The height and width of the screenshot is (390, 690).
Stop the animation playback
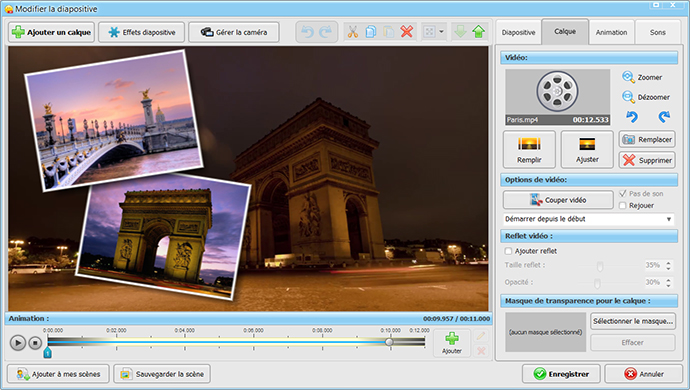[35, 342]
